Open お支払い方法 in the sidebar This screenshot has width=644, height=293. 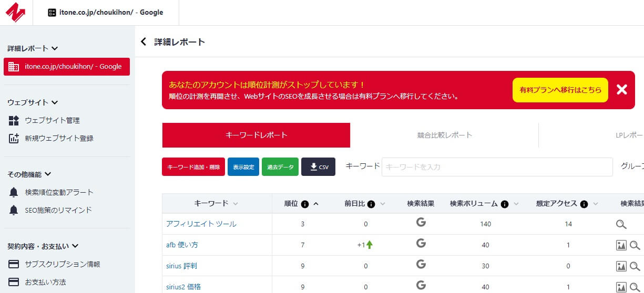[45, 282]
